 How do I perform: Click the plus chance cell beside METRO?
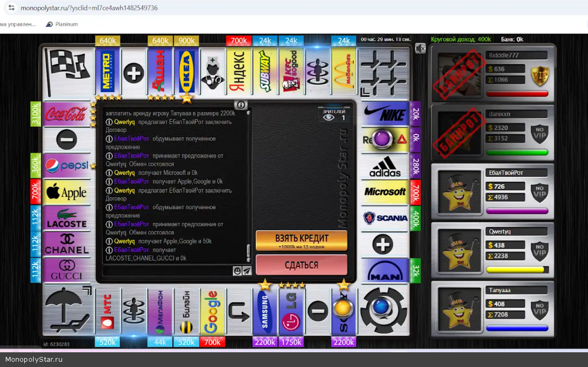click(134, 73)
